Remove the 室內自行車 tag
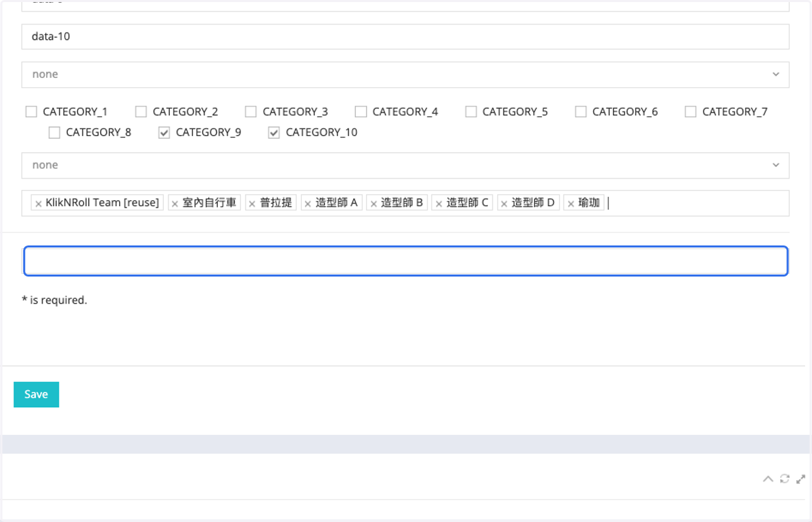The height and width of the screenshot is (522, 812). click(175, 204)
